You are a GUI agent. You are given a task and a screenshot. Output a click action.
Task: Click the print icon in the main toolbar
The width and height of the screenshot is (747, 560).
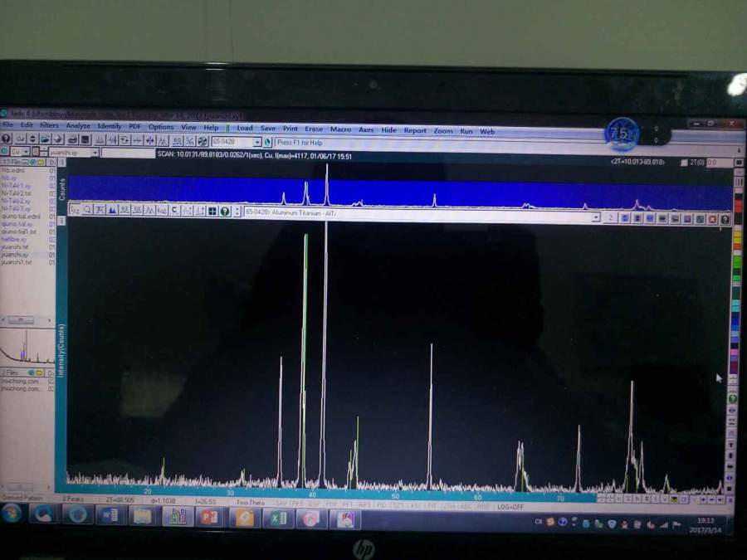[x=73, y=139]
